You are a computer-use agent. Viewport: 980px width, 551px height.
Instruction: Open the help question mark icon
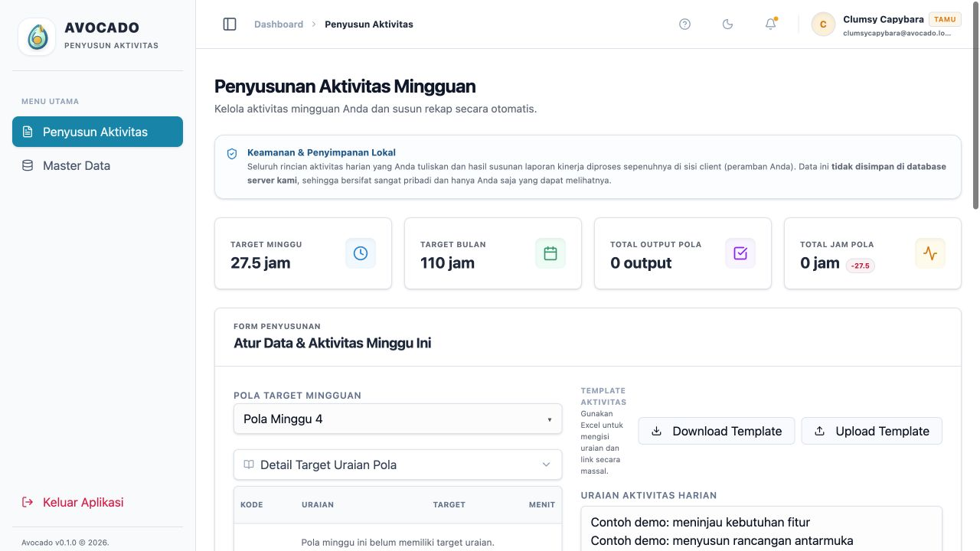pyautogui.click(x=685, y=24)
